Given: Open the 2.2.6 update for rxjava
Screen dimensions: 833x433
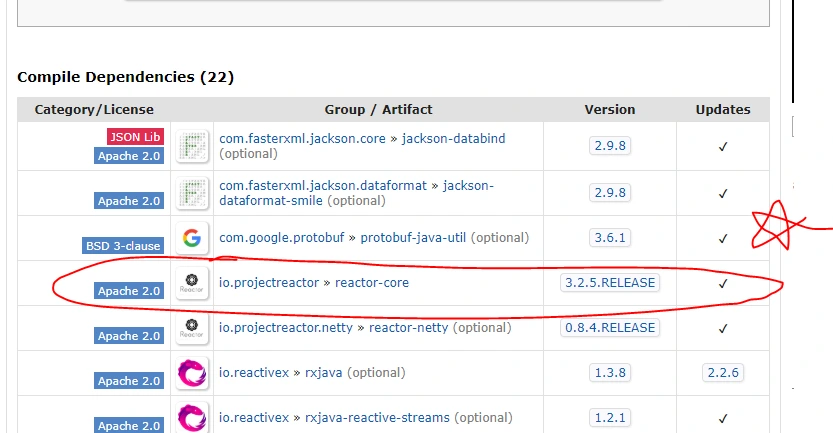Looking at the screenshot, I should [x=723, y=372].
